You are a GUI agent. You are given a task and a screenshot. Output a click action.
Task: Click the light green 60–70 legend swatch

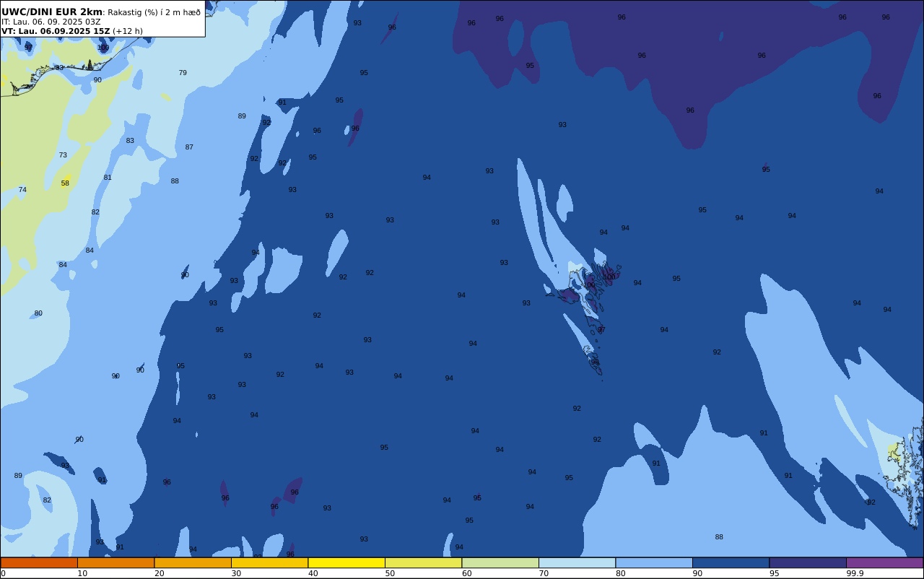tap(500, 562)
